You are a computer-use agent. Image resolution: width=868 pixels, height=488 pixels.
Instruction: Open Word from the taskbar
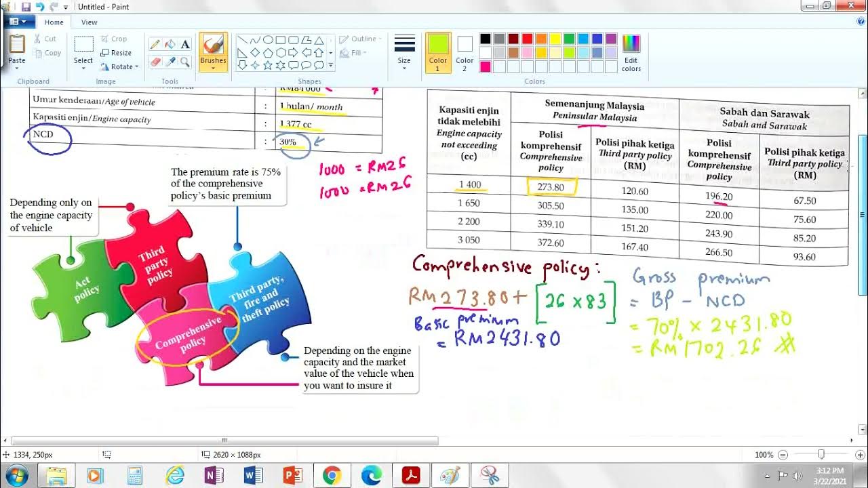point(253,476)
